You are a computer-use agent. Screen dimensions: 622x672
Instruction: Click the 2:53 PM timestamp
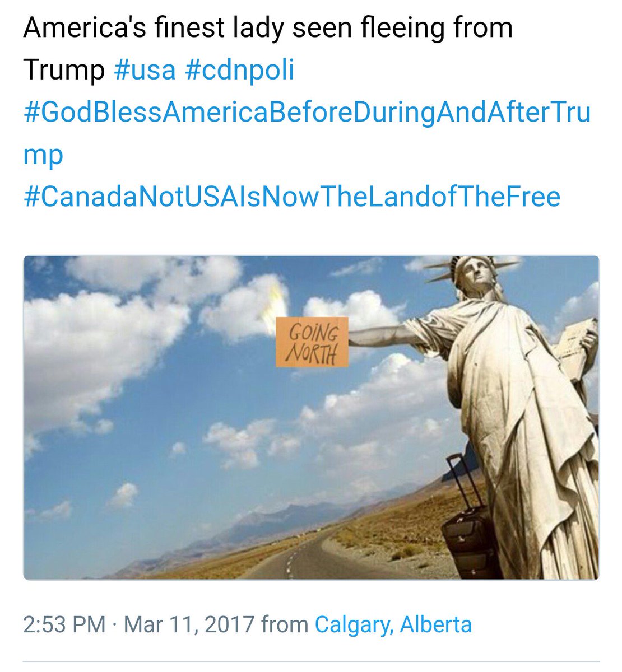click(64, 624)
